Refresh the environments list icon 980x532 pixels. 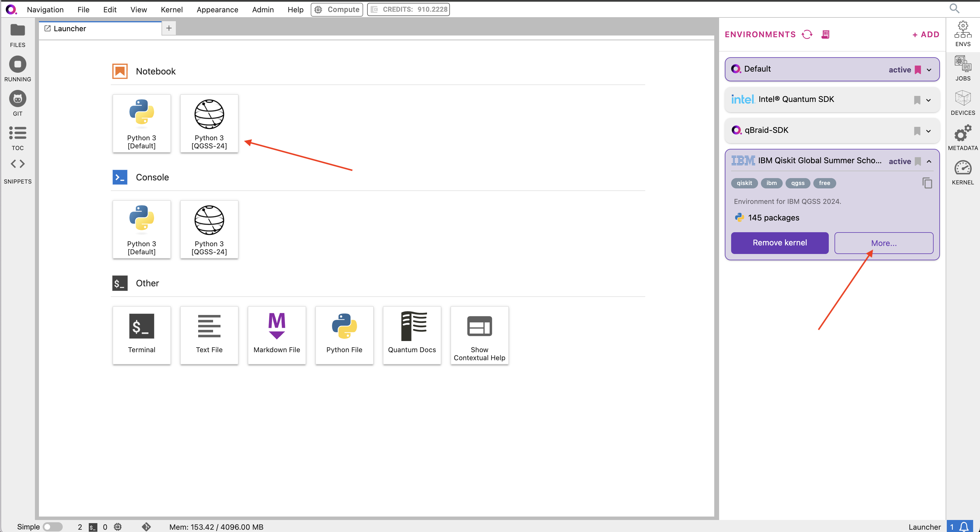tap(807, 35)
